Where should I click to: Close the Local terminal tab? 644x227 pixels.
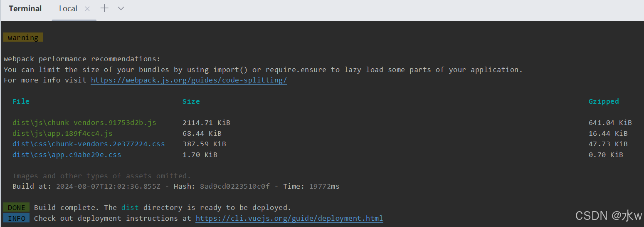pos(87,9)
